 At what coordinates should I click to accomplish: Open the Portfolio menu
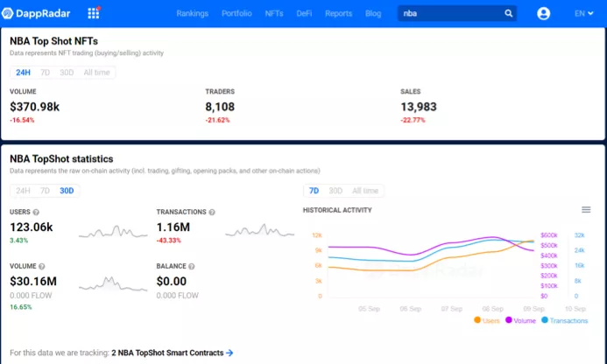[236, 13]
